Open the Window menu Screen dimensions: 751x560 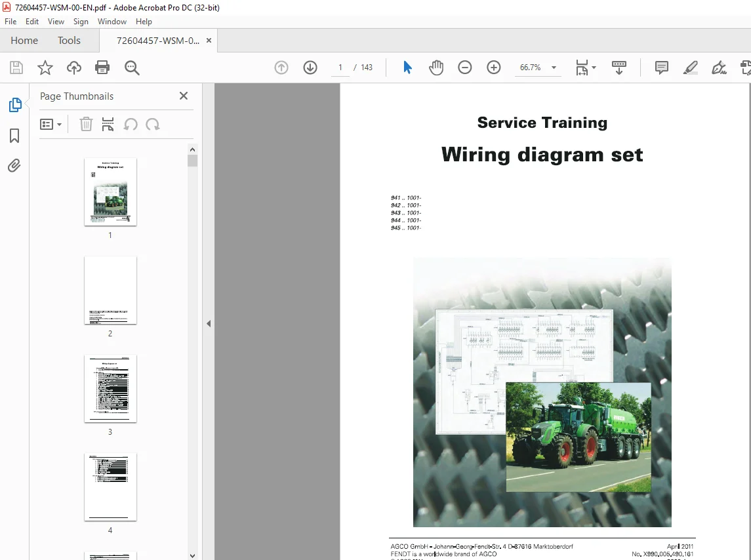(x=112, y=22)
